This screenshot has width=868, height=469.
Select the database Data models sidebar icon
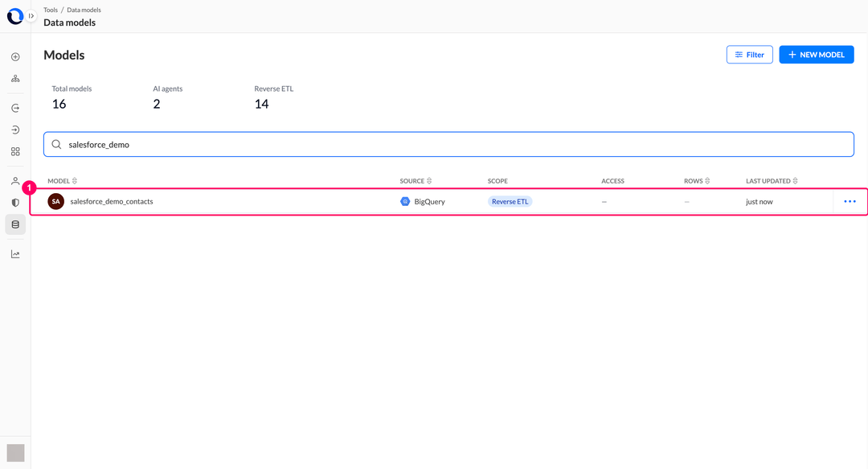[x=15, y=224]
